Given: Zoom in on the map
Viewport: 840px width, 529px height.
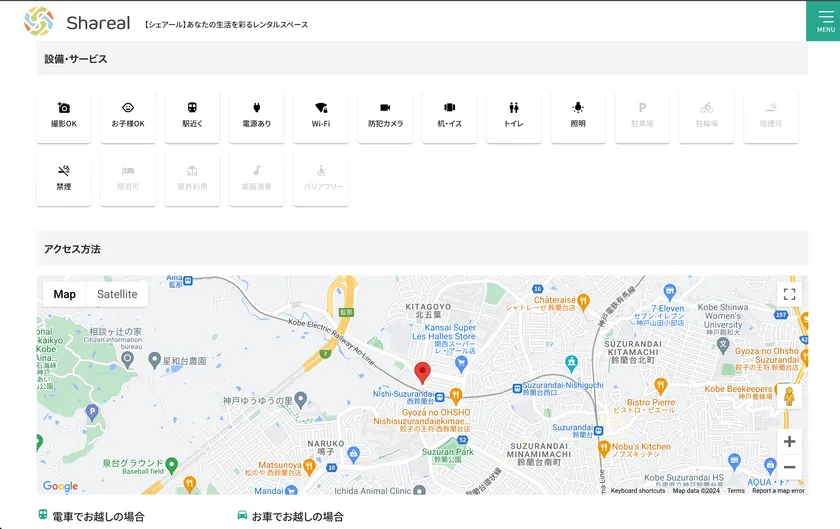Looking at the screenshot, I should tap(789, 441).
